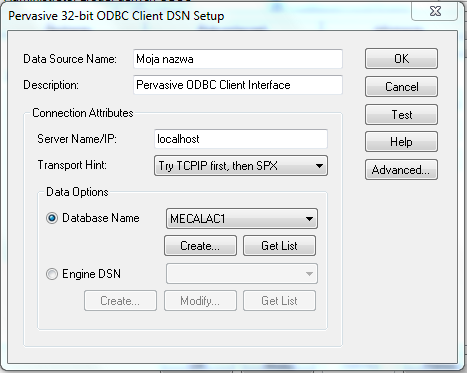Click the Data Options group label
Screen dimensions: 467x373
[77, 192]
